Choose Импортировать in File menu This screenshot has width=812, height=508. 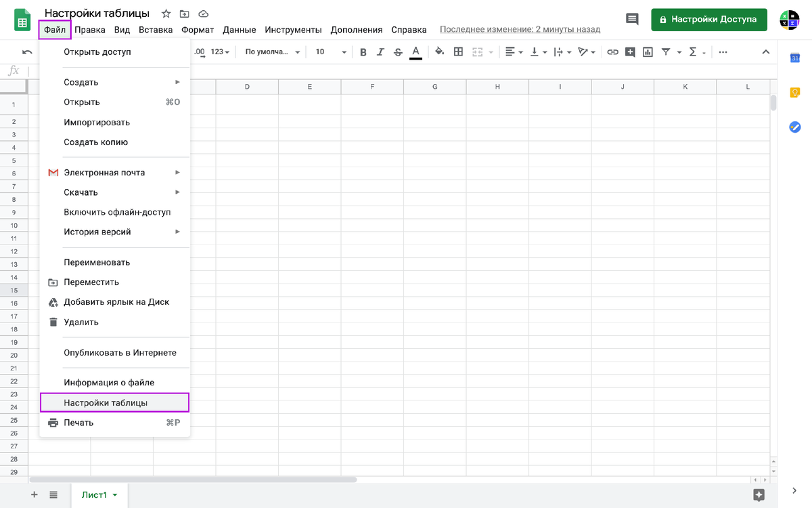(115, 122)
